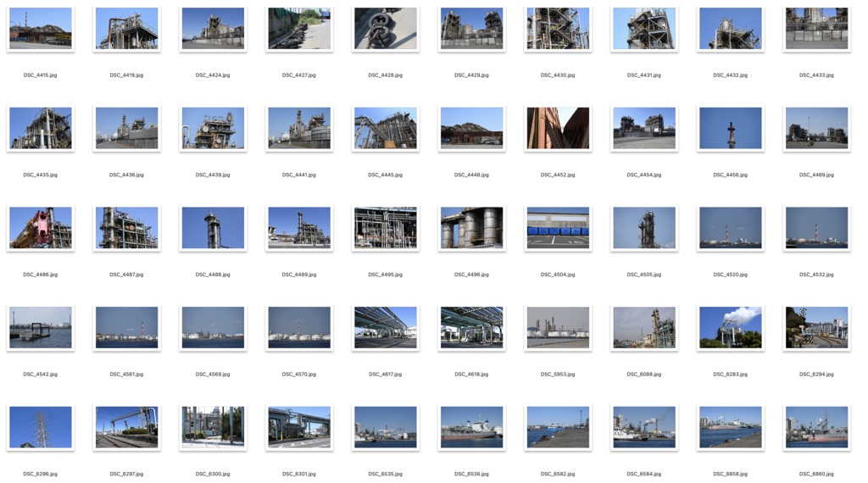
Task: Select the DSC_6536.jpg ship thumbnail
Action: [472, 428]
